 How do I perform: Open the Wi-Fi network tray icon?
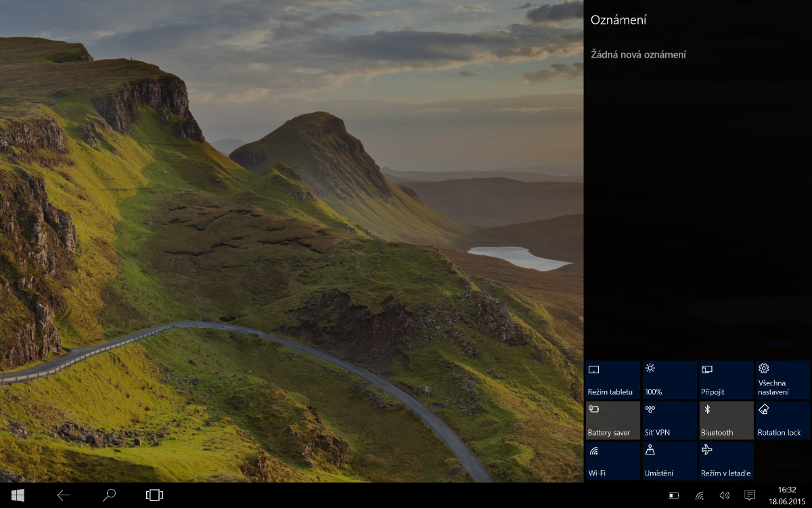(x=699, y=496)
